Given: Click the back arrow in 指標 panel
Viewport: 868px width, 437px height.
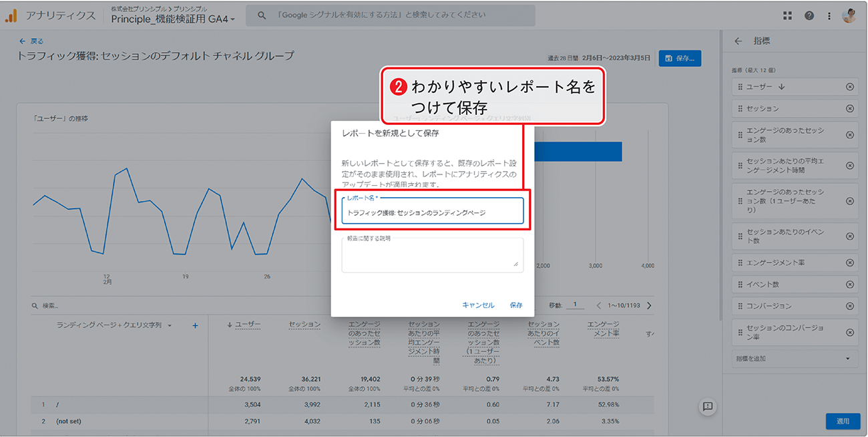Looking at the screenshot, I should point(738,41).
